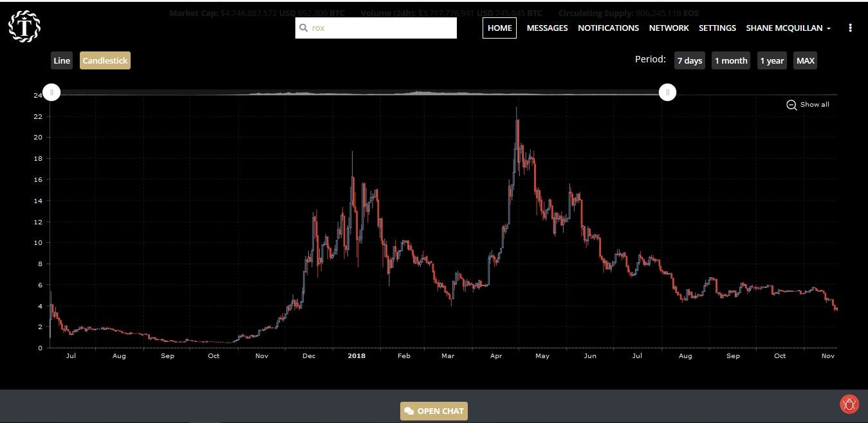
Task: Open SETTINGS
Action: [717, 28]
